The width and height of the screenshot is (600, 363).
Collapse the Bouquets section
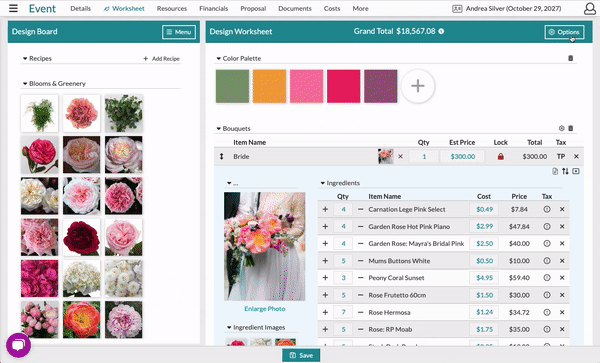(x=218, y=129)
